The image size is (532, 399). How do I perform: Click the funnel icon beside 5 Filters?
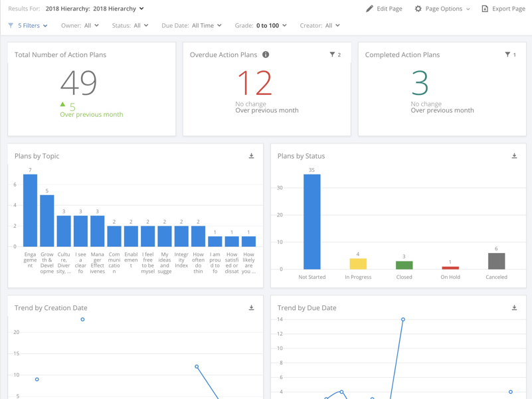(x=11, y=25)
